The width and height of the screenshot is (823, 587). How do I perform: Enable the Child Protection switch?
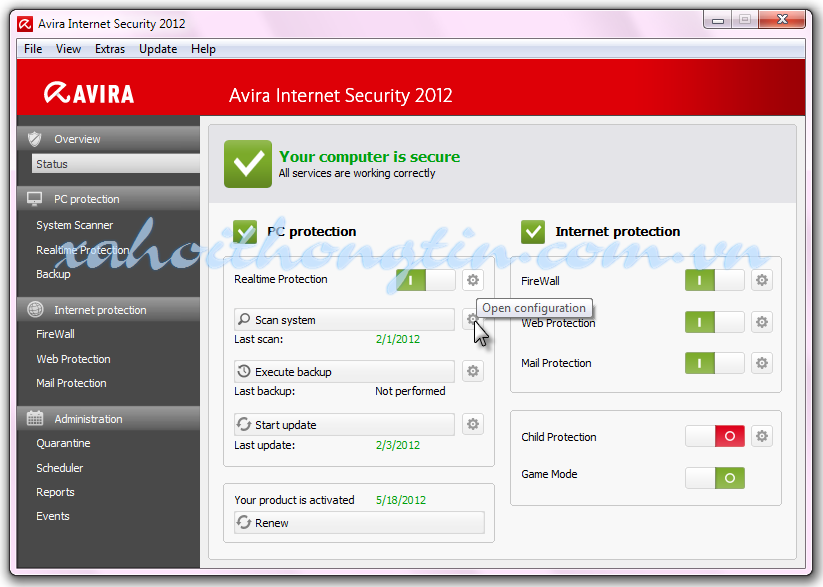pos(714,436)
